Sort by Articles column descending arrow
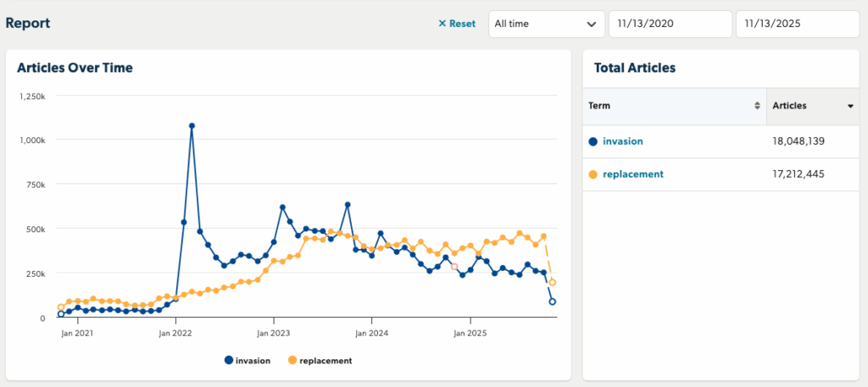868x387 pixels. 849,106
